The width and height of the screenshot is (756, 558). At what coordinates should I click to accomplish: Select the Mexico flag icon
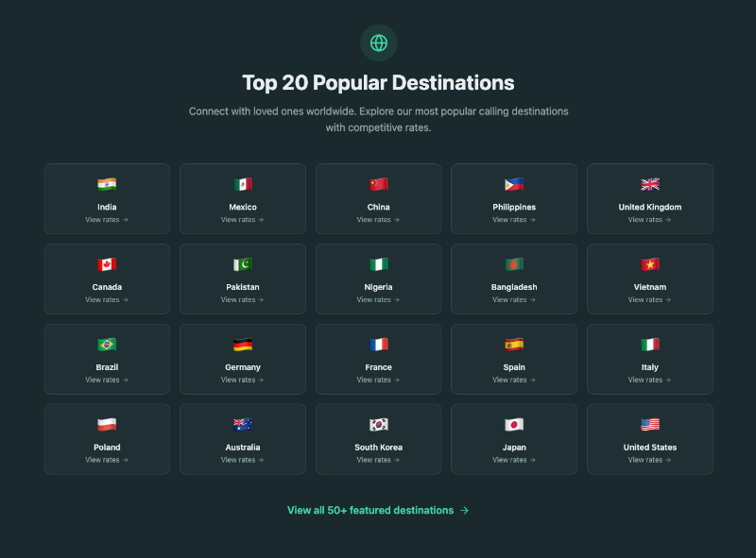click(x=243, y=184)
